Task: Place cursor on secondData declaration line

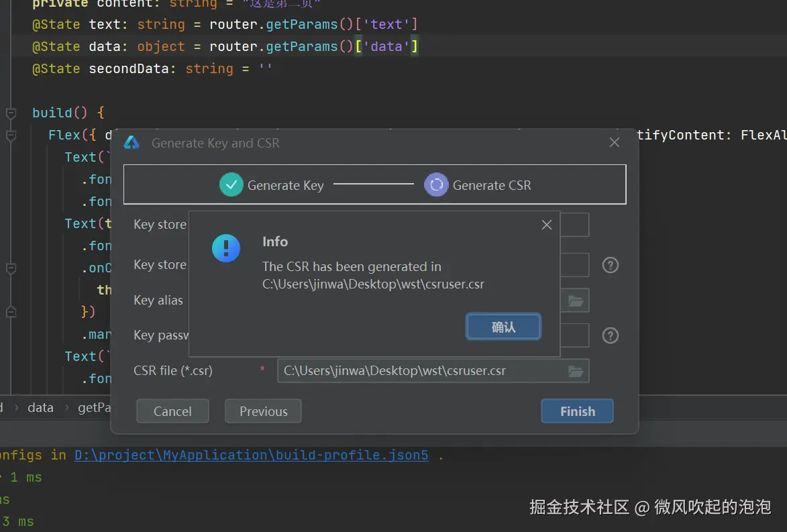Action: click(152, 68)
